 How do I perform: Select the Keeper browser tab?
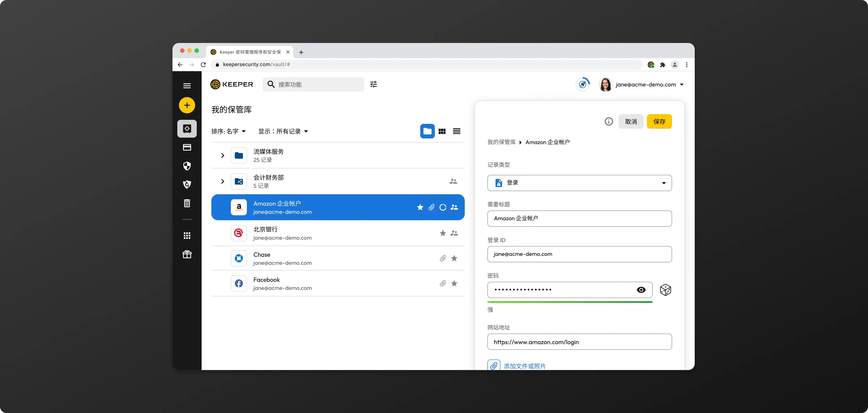(250, 52)
